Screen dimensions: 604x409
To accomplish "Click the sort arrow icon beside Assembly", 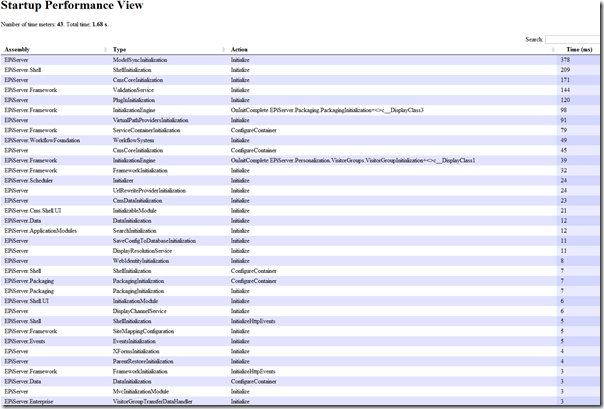I will click(x=105, y=50).
